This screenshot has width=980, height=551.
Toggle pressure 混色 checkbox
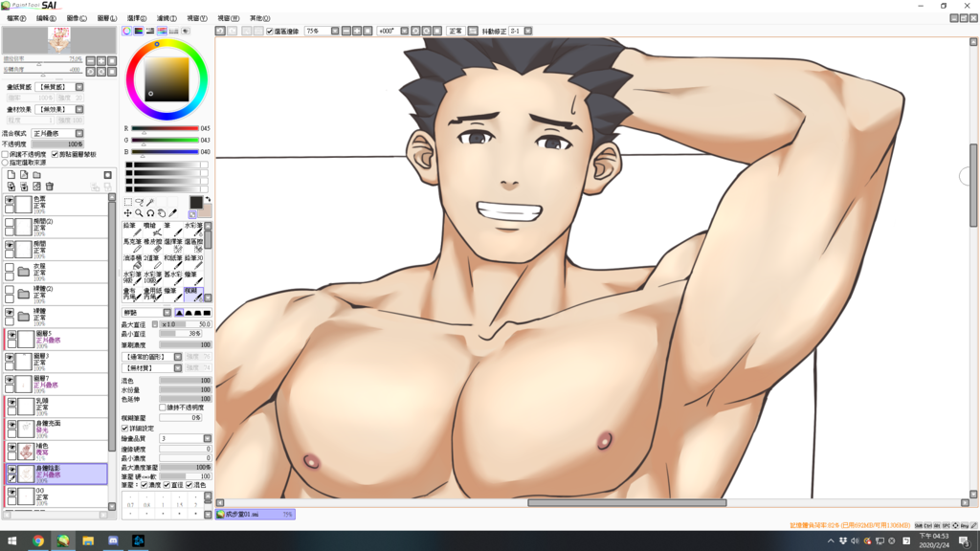[x=189, y=485]
